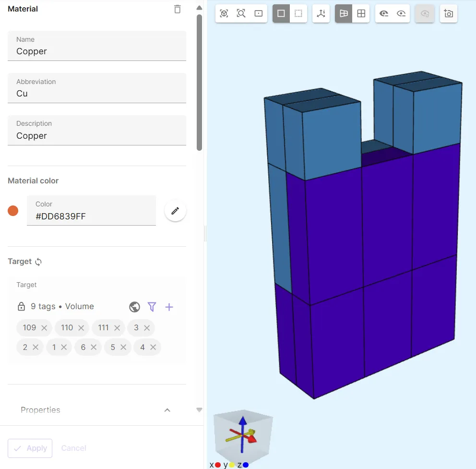Open the coordinate axes settings icon

pos(321,13)
